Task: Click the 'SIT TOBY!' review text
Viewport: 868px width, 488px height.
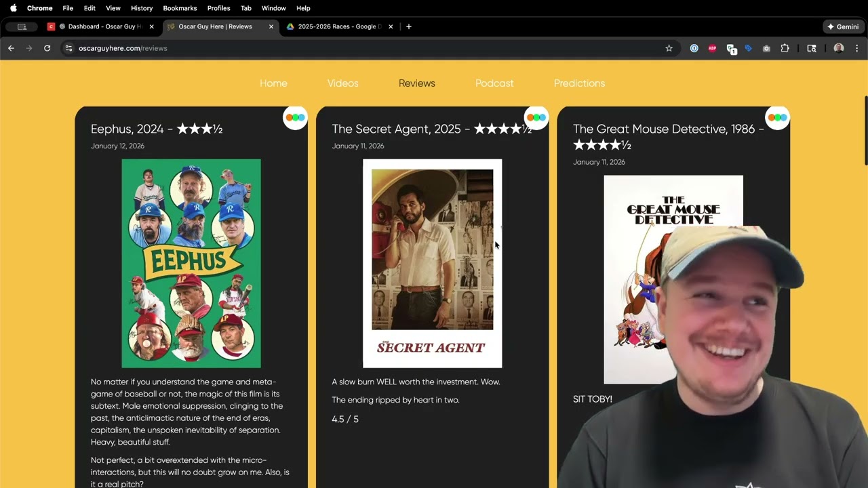Action: tap(593, 399)
